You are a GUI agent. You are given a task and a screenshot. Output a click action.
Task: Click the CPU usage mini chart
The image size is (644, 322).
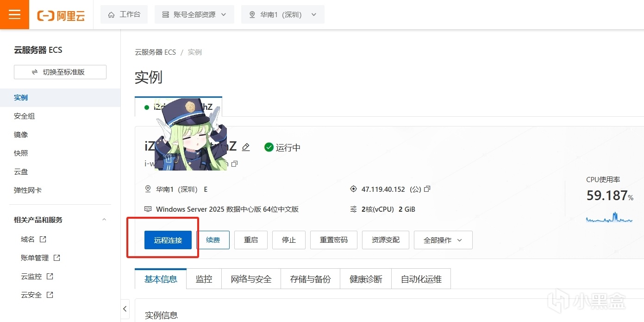click(609, 217)
